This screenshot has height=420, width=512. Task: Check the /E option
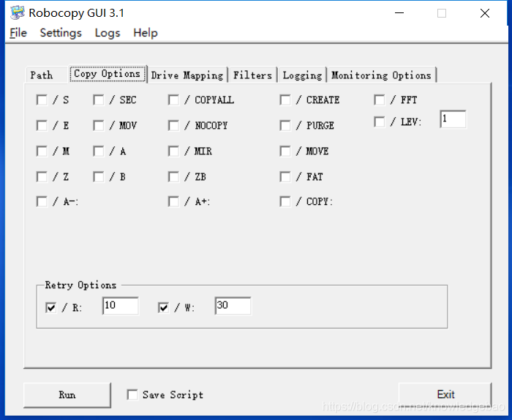coord(42,125)
